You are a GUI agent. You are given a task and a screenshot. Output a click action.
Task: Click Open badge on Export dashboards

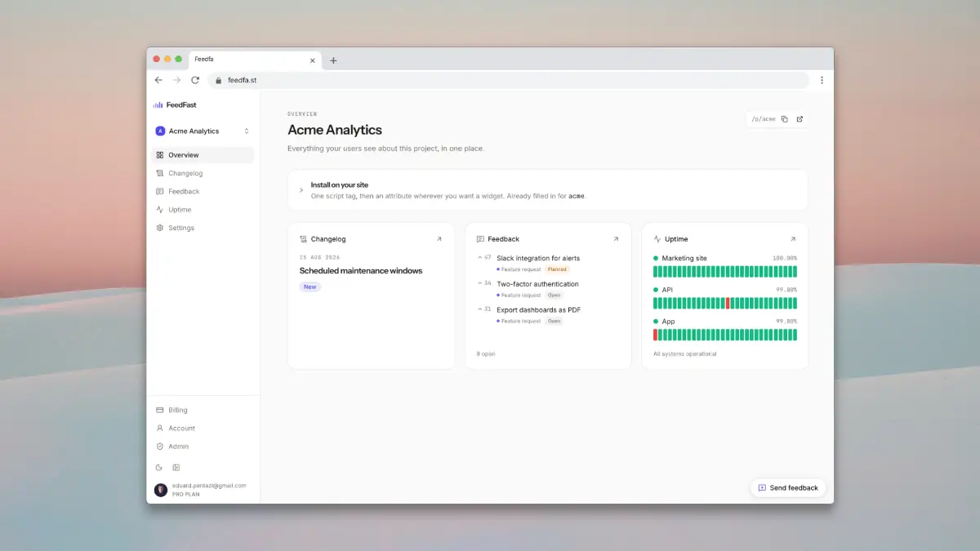tap(554, 322)
